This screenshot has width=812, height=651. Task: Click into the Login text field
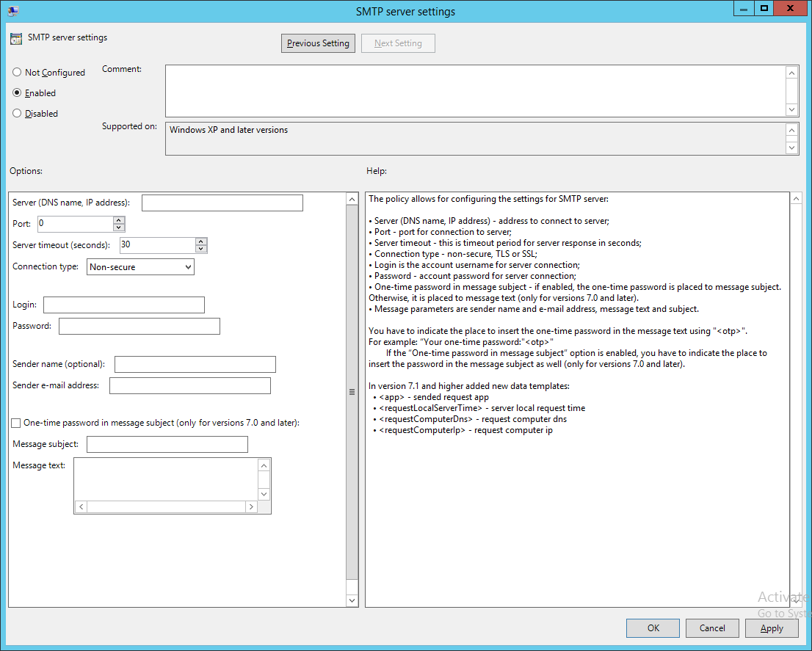[x=124, y=305]
